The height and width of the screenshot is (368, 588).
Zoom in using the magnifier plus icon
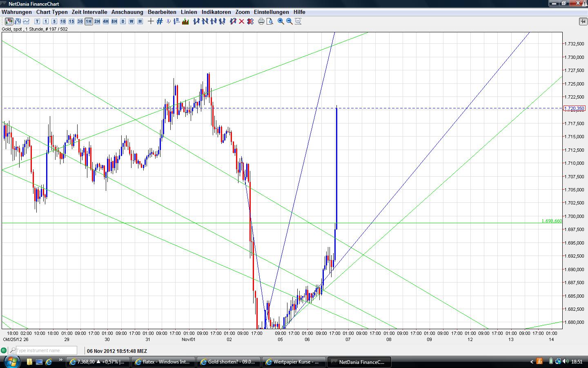pyautogui.click(x=281, y=21)
